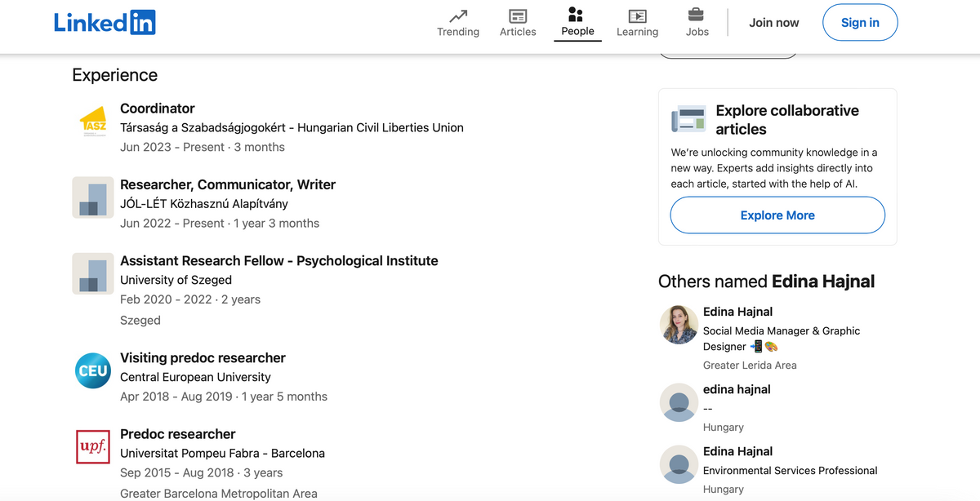Screen dimensions: 980x501
Task: Click the collaborative articles illustration icon
Action: coord(688,118)
